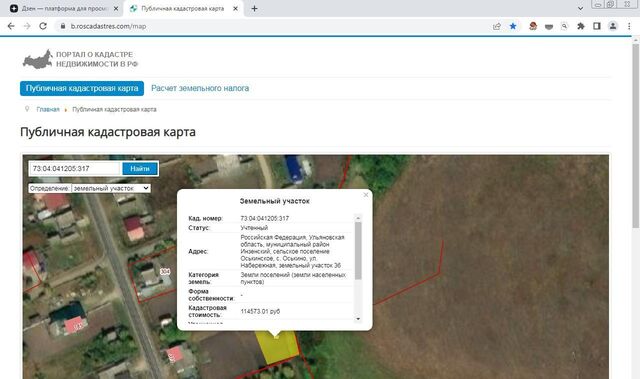This screenshot has width=640, height=379.
Task: Go back to previous page
Action: 11,26
